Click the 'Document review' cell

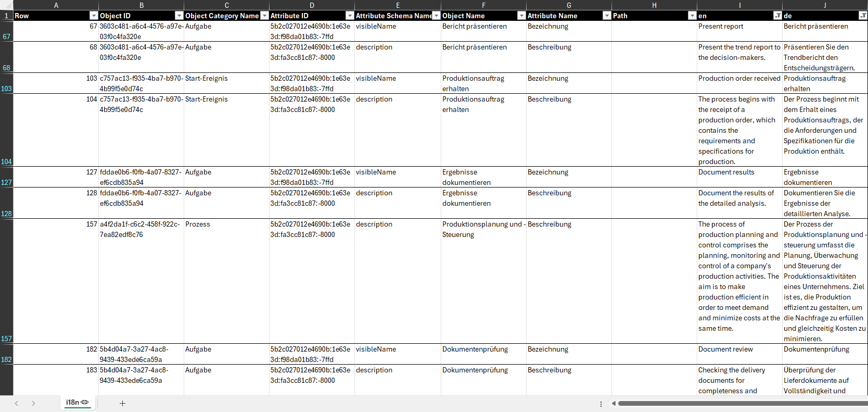tap(740, 354)
